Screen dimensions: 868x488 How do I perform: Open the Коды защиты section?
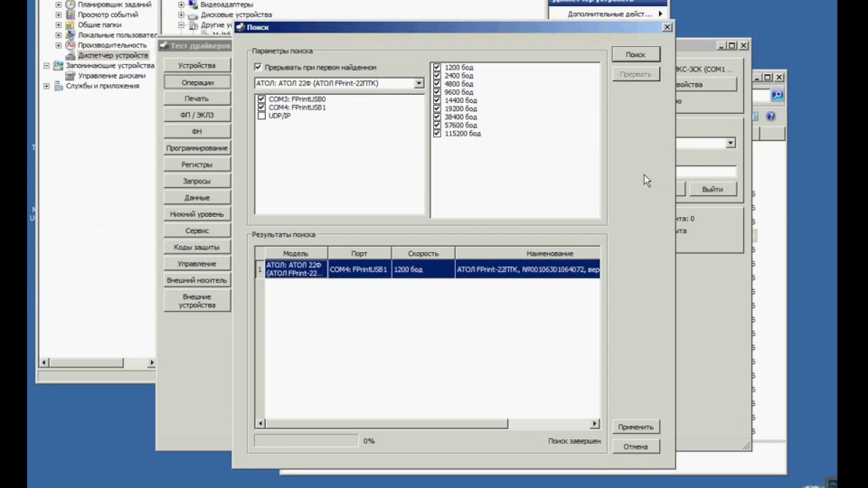click(x=197, y=247)
